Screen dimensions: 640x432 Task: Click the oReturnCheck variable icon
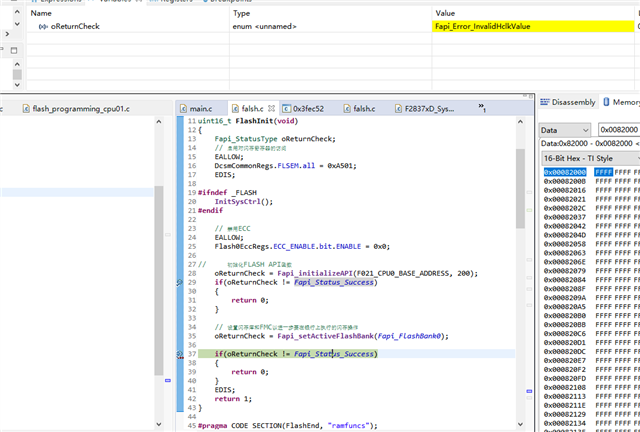[x=42, y=27]
